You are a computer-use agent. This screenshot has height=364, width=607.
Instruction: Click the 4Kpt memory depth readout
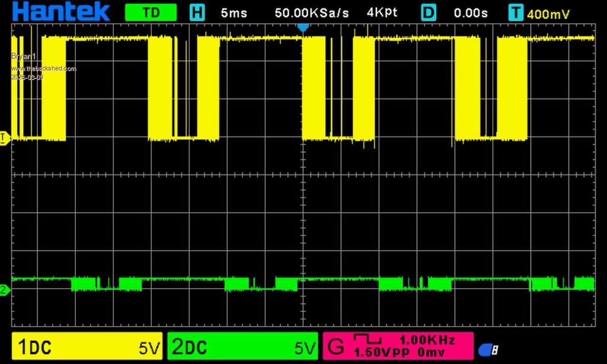pos(382,13)
